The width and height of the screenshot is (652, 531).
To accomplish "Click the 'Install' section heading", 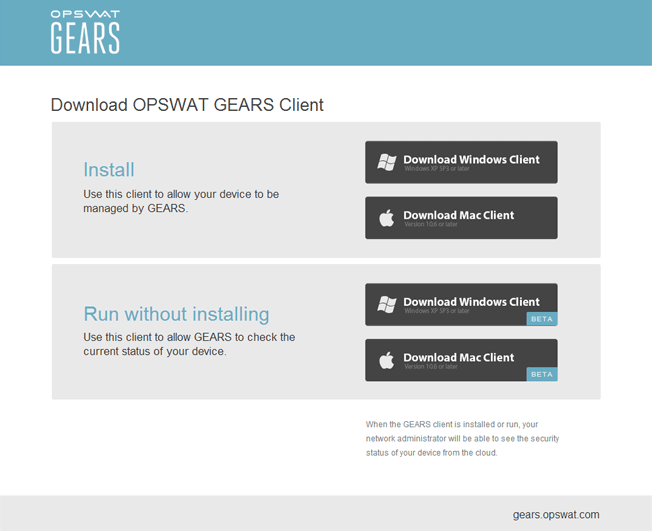I will click(x=109, y=170).
